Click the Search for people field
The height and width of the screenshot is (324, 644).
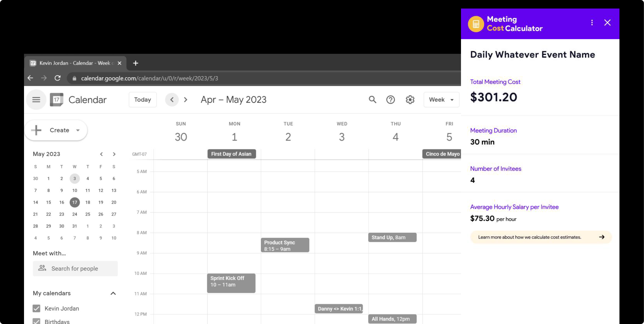(75, 269)
